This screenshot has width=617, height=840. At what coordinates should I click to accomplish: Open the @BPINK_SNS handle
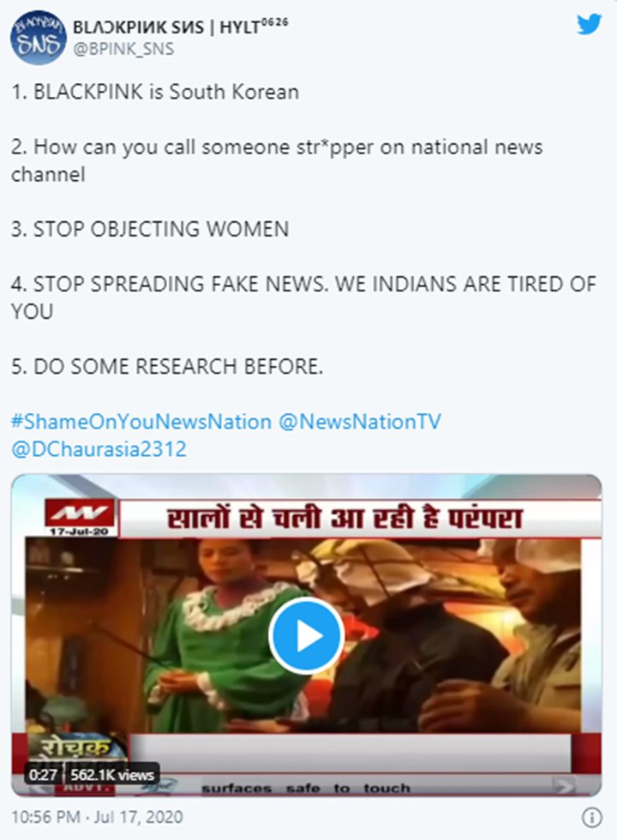[123, 49]
